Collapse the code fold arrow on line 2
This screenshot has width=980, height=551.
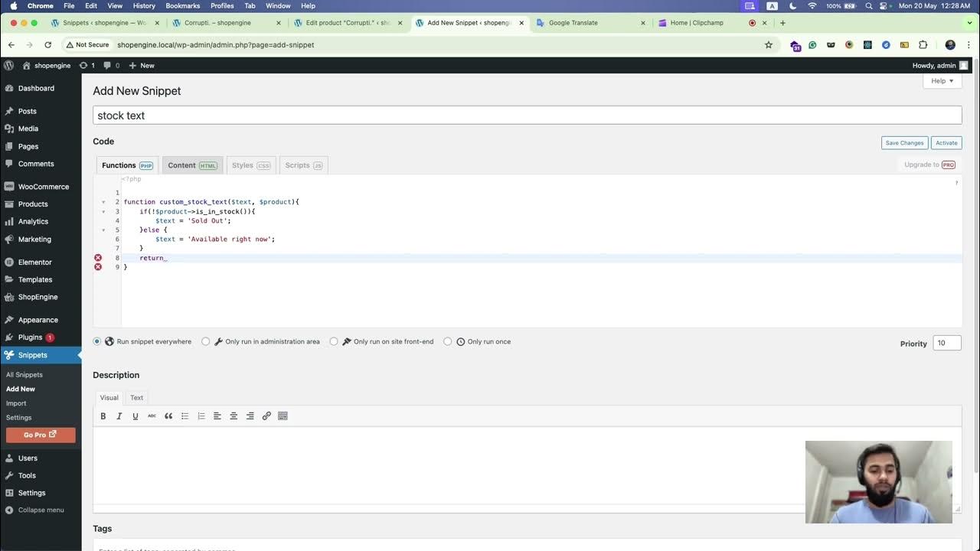click(103, 201)
